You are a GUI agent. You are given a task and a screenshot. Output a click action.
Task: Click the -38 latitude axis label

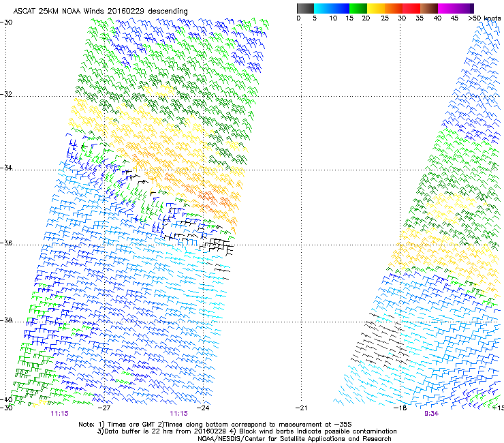tap(6, 320)
